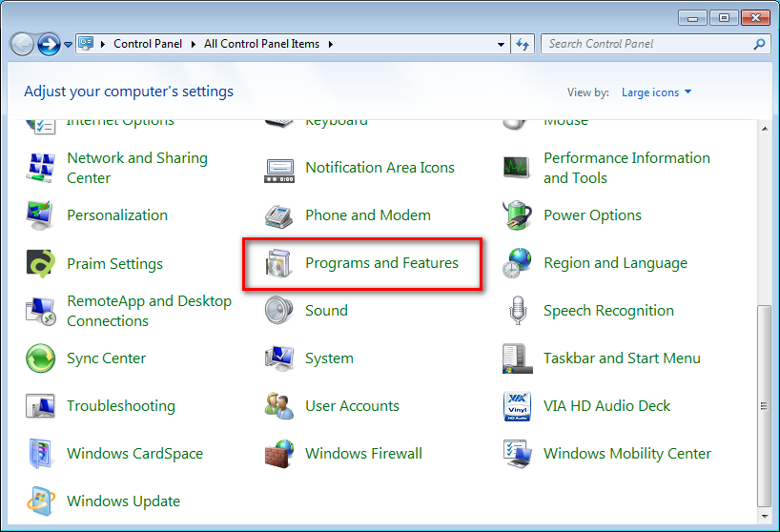Click the System computer icon

click(279, 358)
